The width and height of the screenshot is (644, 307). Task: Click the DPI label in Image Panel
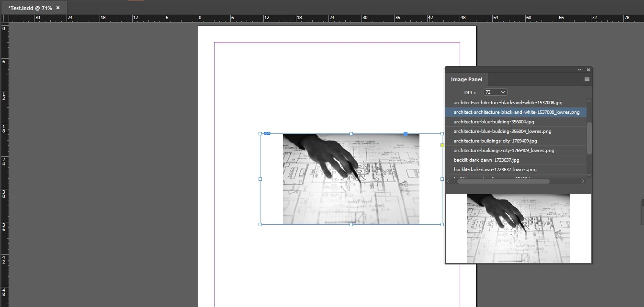pyautogui.click(x=470, y=92)
